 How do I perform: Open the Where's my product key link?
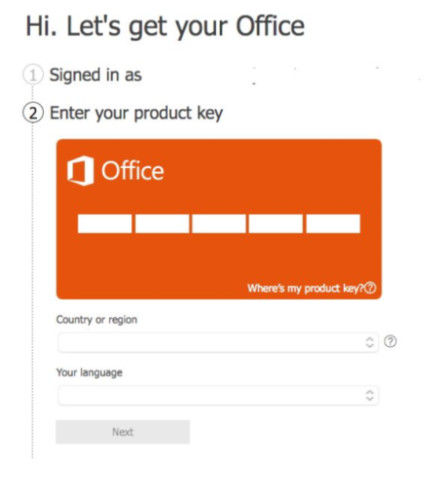tap(305, 288)
